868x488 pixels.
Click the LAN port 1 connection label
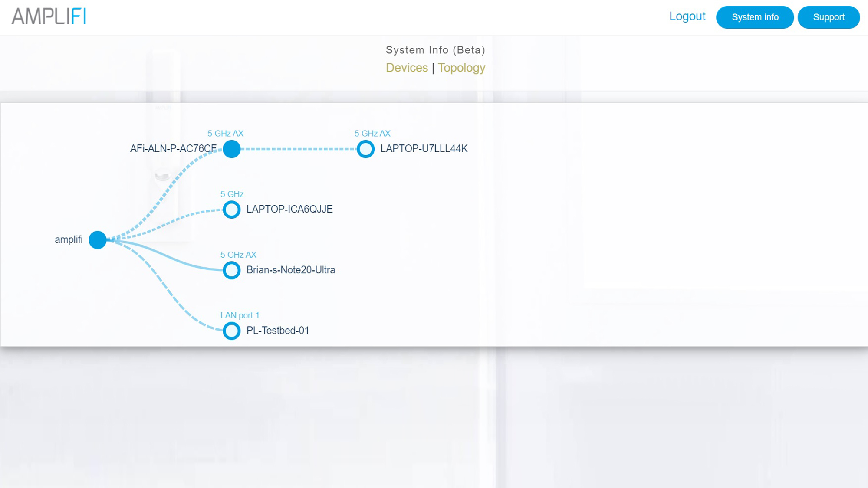[x=240, y=315]
